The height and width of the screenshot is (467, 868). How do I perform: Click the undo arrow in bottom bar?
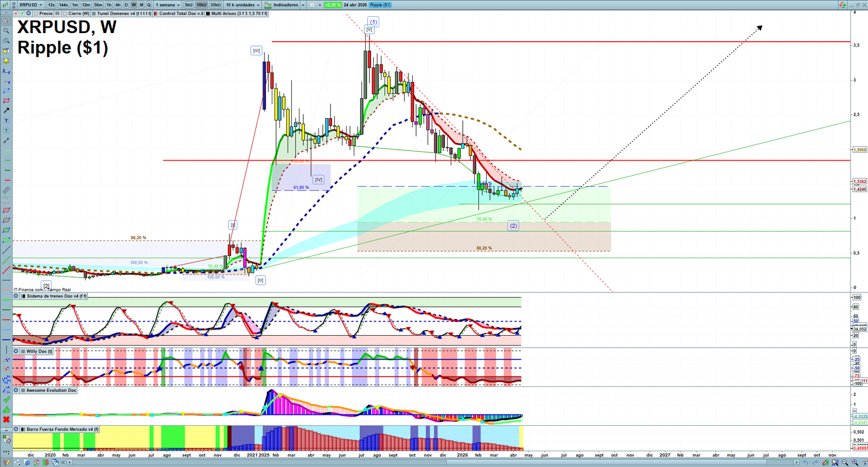806,463
